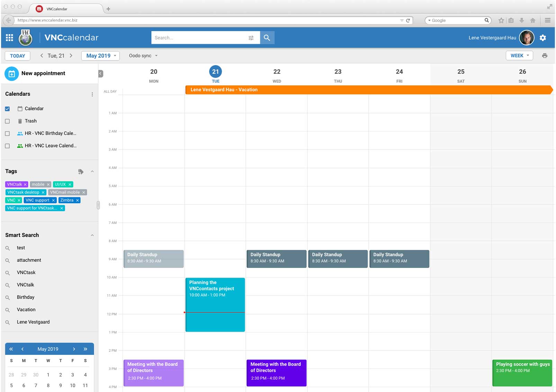
Task: Open advanced search filter options icon
Action: pos(251,38)
